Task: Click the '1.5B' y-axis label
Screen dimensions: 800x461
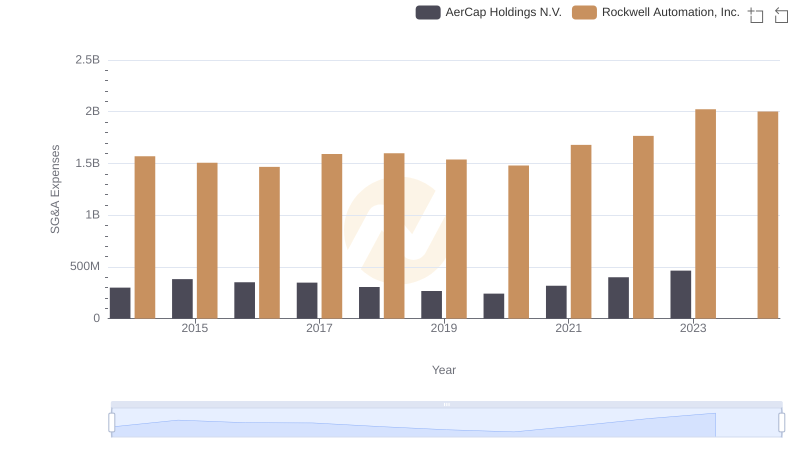Action: [88, 163]
